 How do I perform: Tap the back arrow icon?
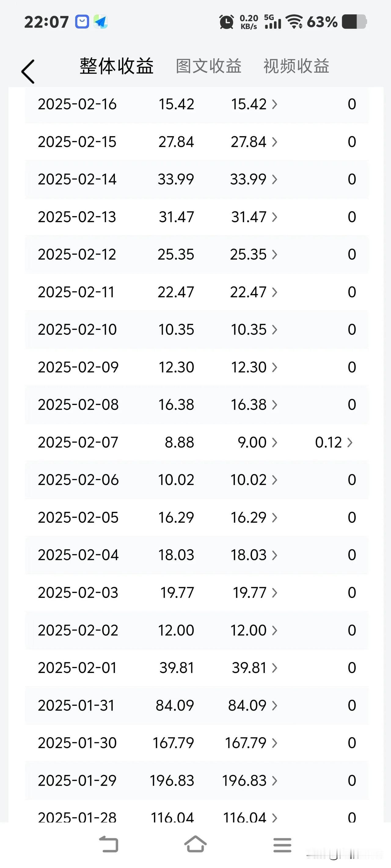click(x=28, y=71)
